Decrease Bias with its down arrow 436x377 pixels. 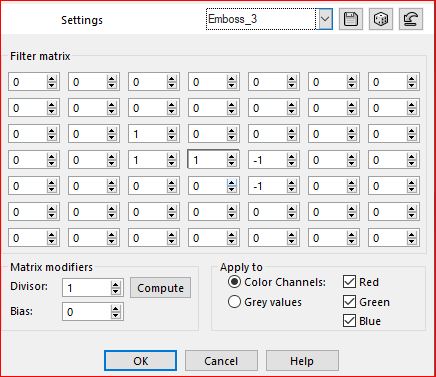pos(115,316)
